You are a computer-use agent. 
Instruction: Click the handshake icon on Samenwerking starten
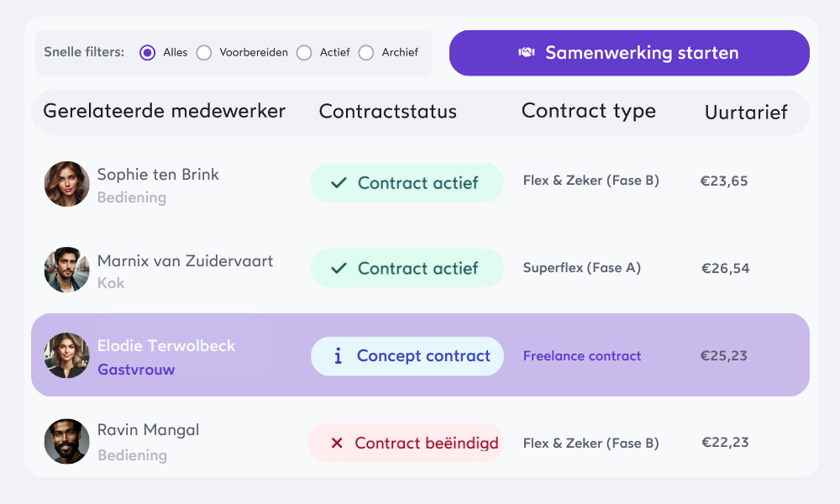tap(527, 53)
